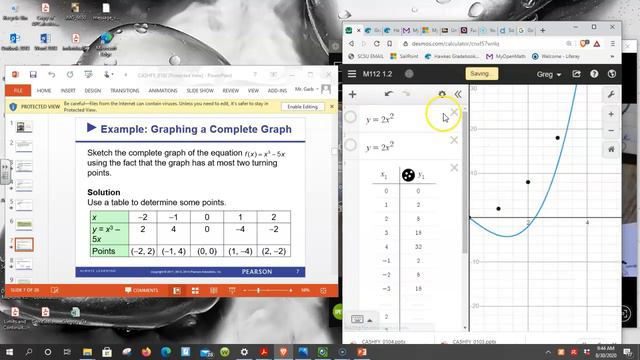Click the Desmos add item plus button
Viewport: 640px width, 360px height.
[352, 94]
